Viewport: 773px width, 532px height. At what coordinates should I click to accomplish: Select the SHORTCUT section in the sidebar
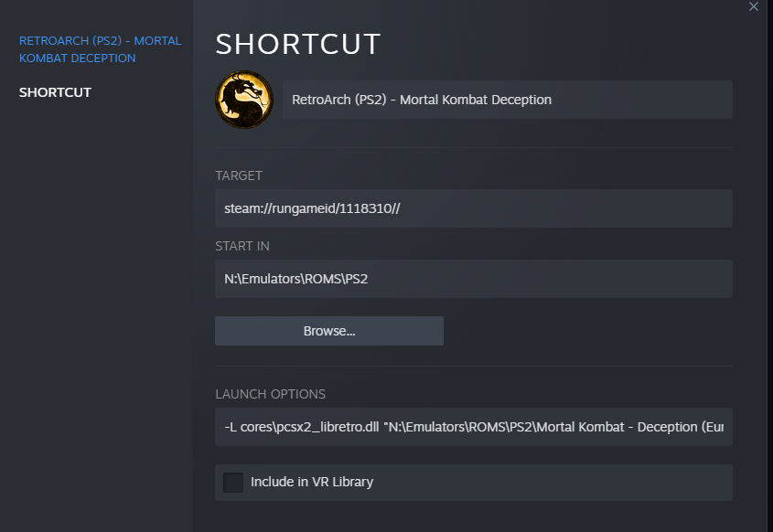[54, 91]
